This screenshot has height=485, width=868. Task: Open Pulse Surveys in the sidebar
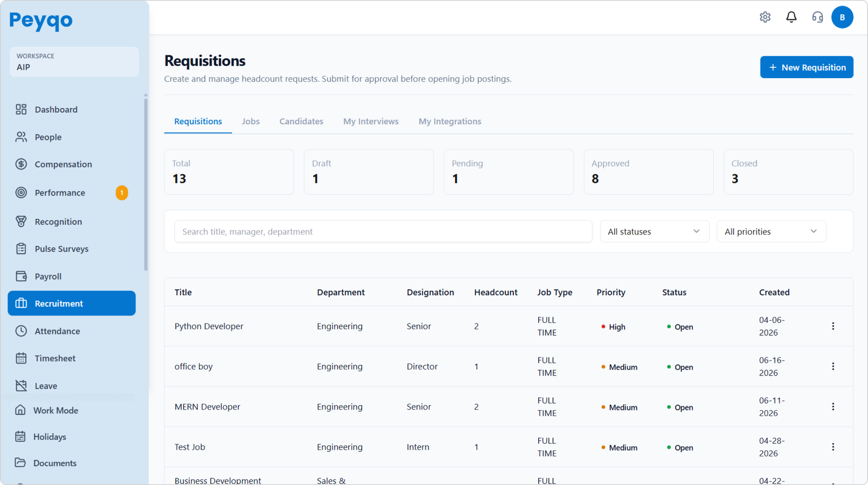[72, 249]
